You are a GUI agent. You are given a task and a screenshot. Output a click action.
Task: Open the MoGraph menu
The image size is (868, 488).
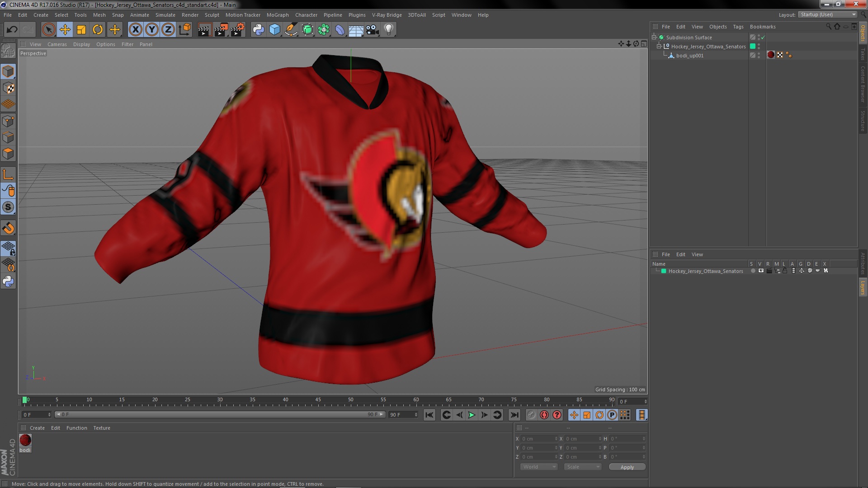pos(278,15)
